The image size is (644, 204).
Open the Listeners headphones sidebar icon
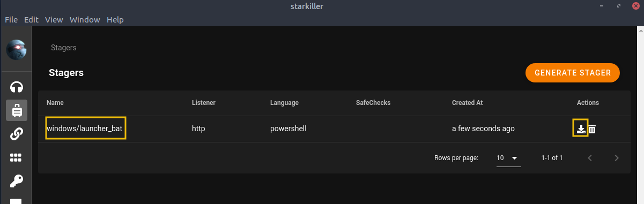tap(16, 87)
